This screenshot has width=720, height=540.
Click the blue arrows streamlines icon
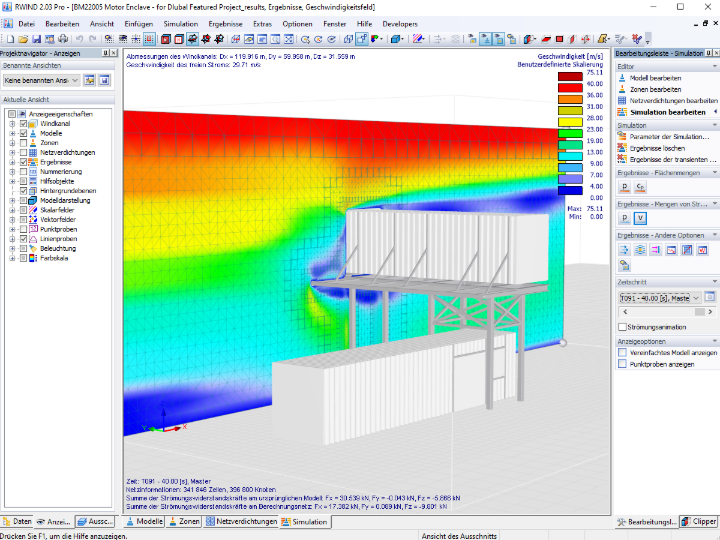[624, 250]
